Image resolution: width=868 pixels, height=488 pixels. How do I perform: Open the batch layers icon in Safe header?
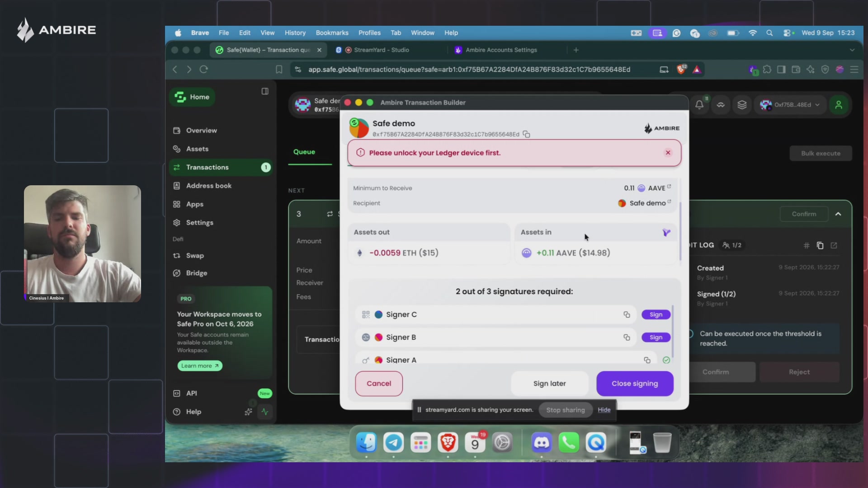742,105
